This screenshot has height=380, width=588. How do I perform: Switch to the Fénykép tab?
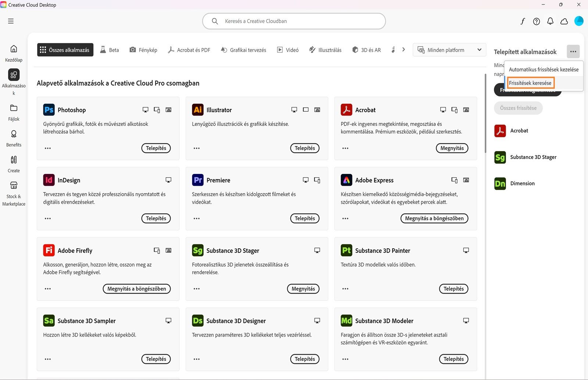pyautogui.click(x=143, y=50)
